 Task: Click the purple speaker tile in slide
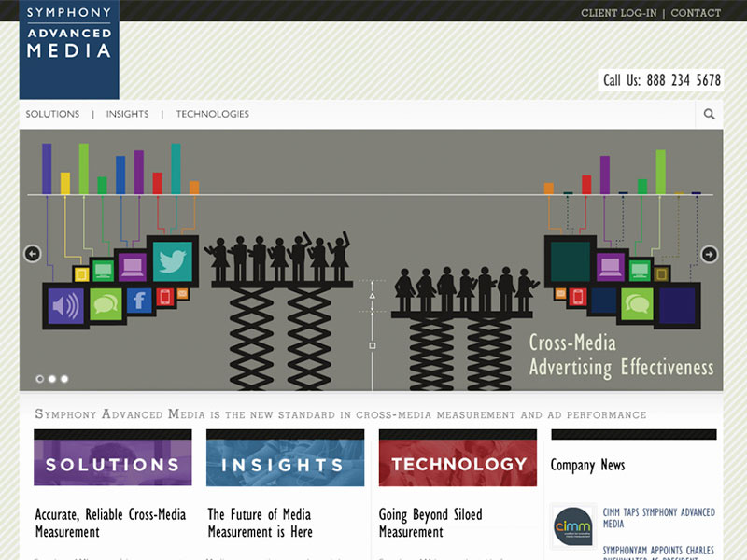pos(65,306)
